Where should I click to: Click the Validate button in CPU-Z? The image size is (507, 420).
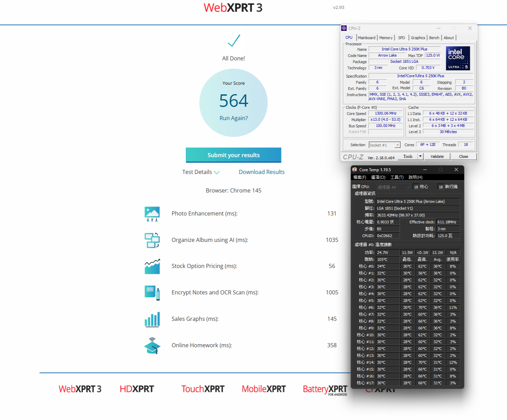[437, 156]
